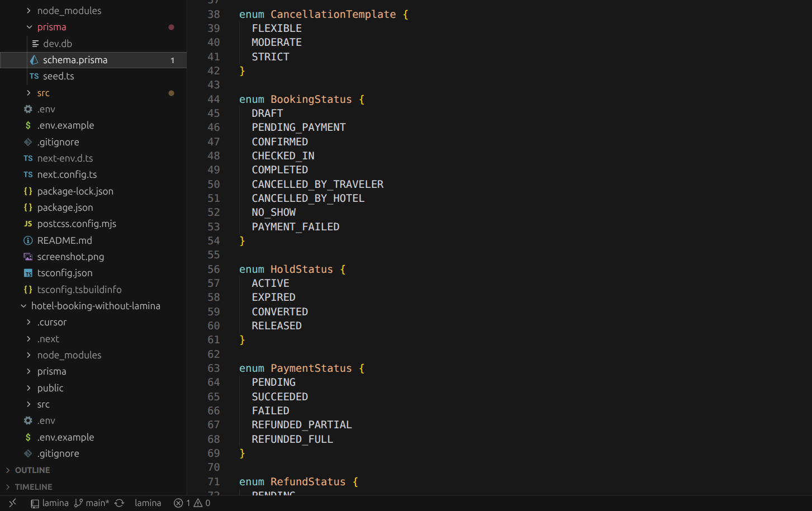812x511 pixels.
Task: Click the file icon beside dev.db
Action: coord(35,44)
